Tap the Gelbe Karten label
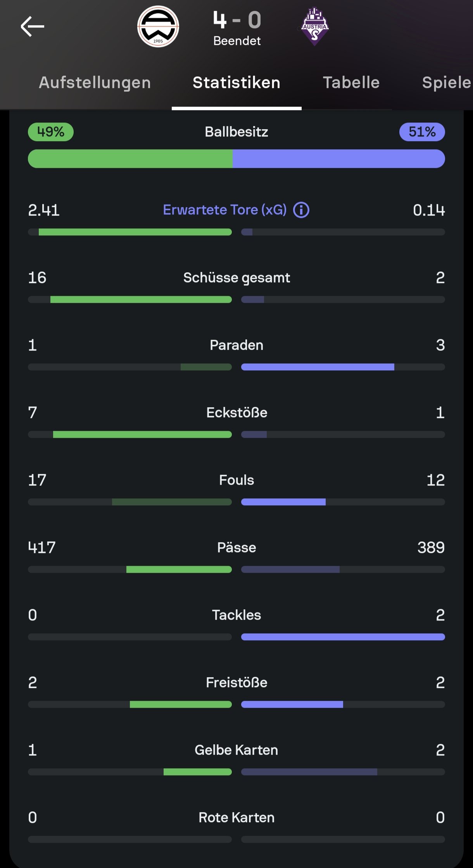 (x=236, y=750)
